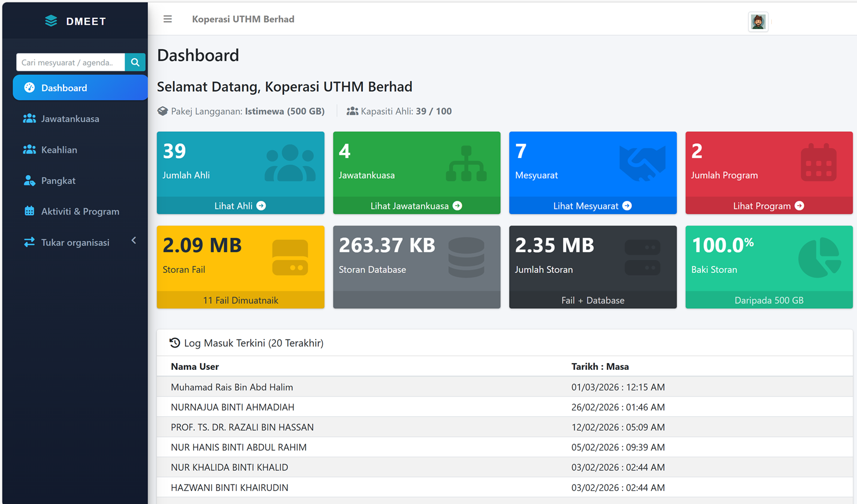Select row NUR HANIS BINTI ABDUL RAHIM
Image resolution: width=857 pixels, height=504 pixels.
505,447
